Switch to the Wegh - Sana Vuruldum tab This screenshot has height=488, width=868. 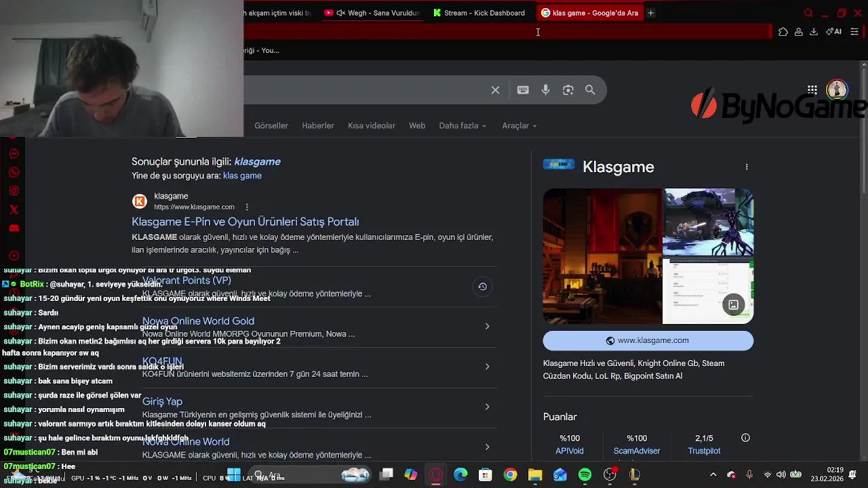coord(372,13)
